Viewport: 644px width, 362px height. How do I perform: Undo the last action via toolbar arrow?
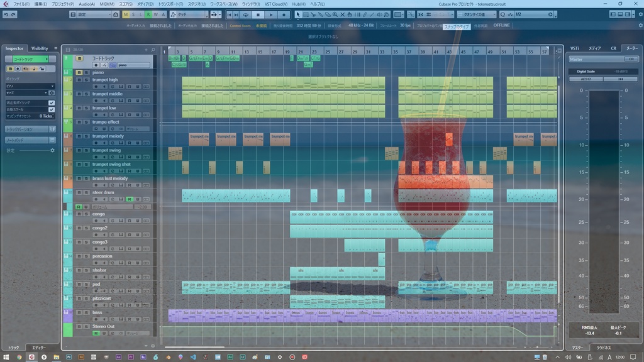click(6, 14)
